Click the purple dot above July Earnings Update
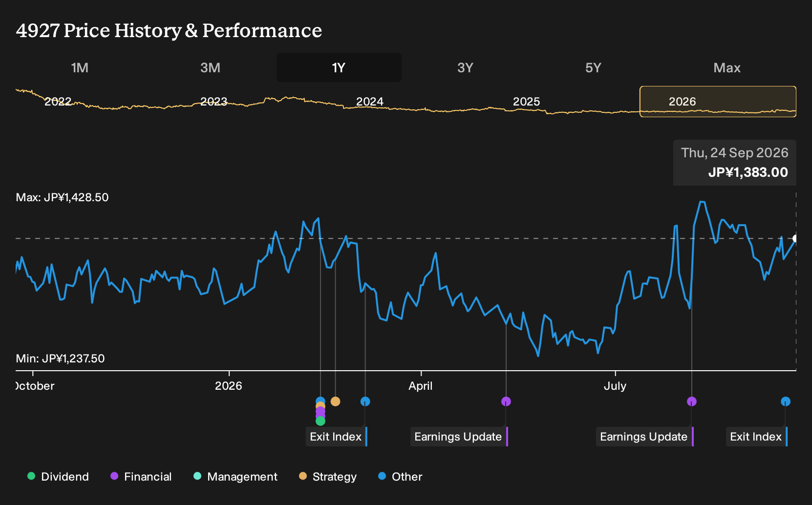 [692, 401]
